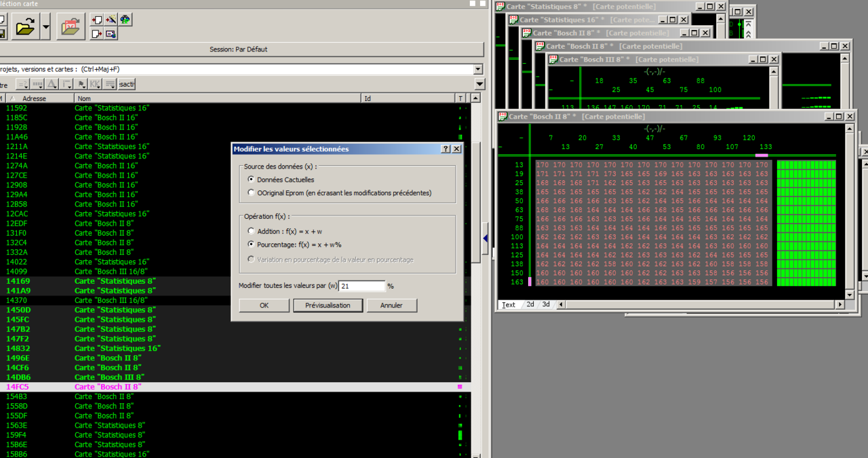The image size is (868, 458).
Task: Click the page with red right-arrow icon
Action: tap(96, 34)
